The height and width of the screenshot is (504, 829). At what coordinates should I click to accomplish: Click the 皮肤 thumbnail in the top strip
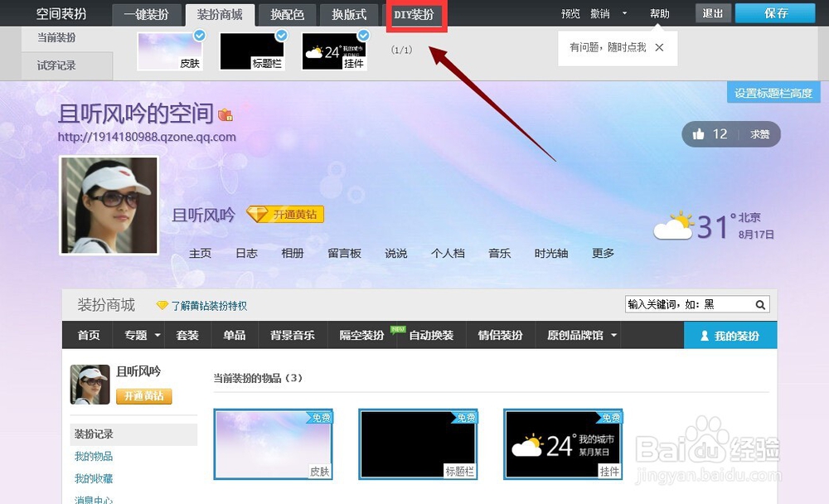tap(170, 51)
